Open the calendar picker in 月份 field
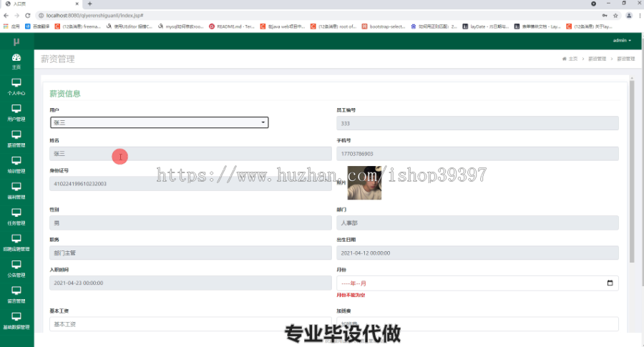The height and width of the screenshot is (347, 644). (610, 283)
